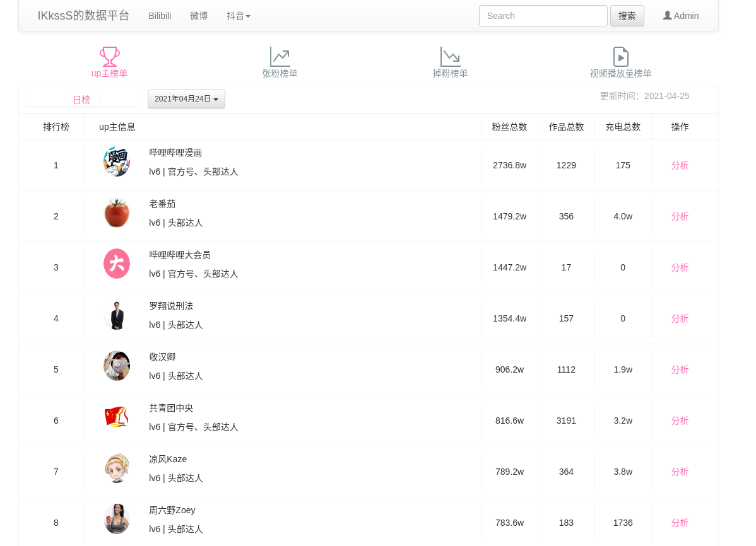The height and width of the screenshot is (546, 756).
Task: Click the name 敬汉卿
Action: tap(162, 357)
